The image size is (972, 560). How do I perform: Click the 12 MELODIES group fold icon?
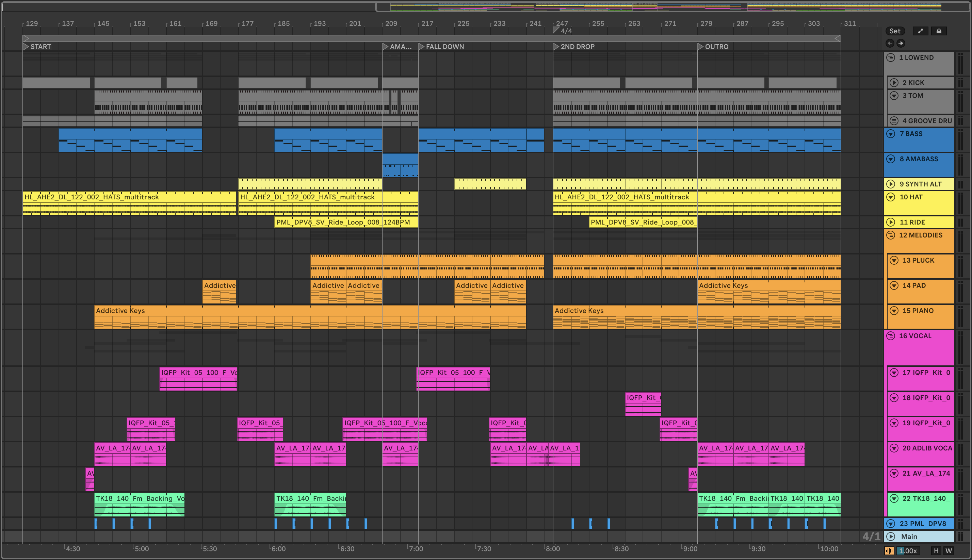890,235
